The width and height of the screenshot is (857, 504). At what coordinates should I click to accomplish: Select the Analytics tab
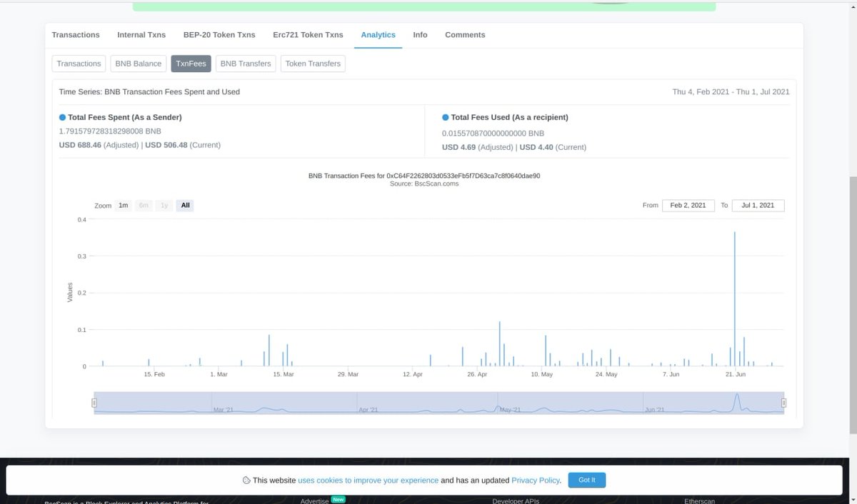point(379,35)
